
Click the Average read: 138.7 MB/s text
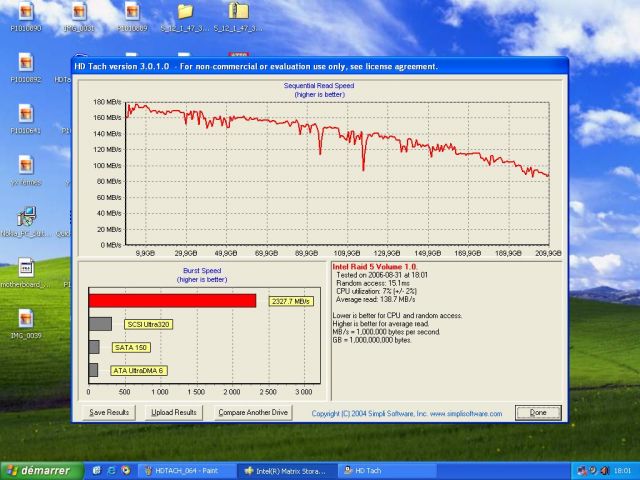[376, 300]
